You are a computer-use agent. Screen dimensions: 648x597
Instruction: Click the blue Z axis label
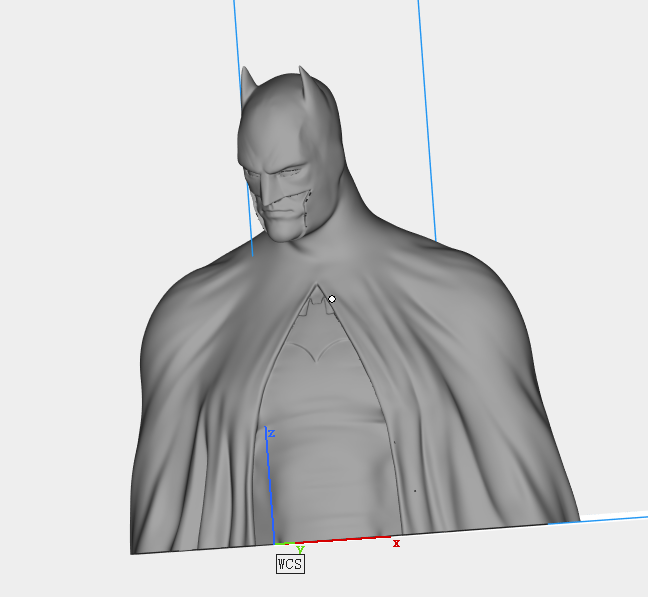272,434
